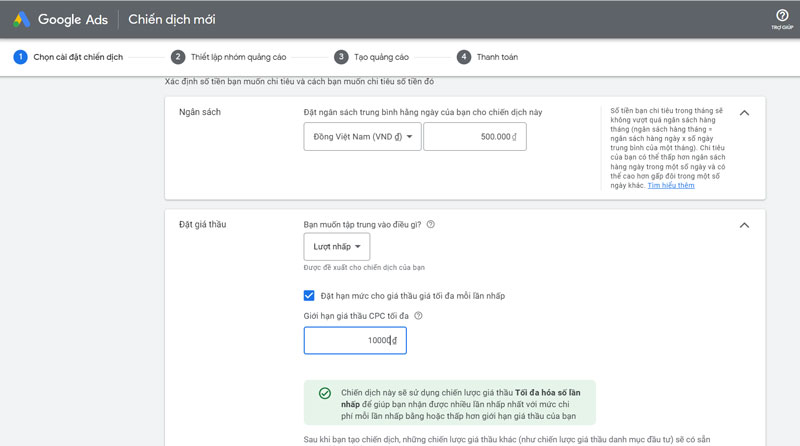
Task: Open the Trợ giúp help icon
Action: 781,15
